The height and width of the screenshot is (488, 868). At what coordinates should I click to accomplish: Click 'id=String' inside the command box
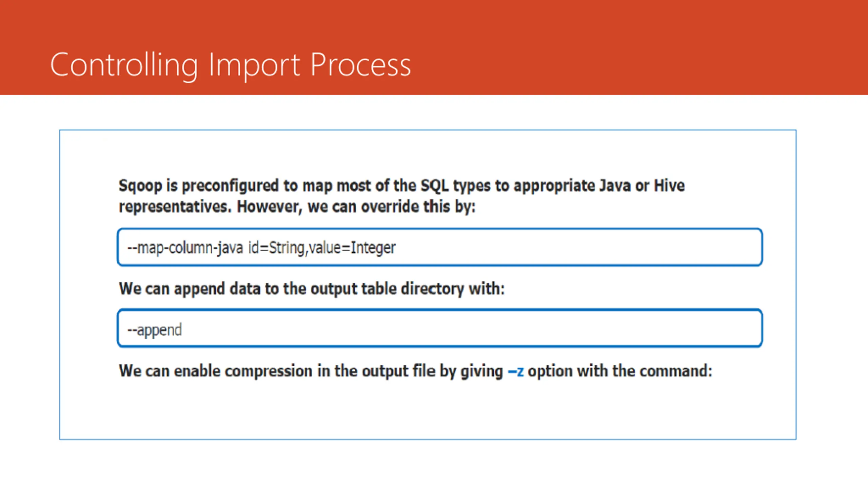(x=276, y=248)
